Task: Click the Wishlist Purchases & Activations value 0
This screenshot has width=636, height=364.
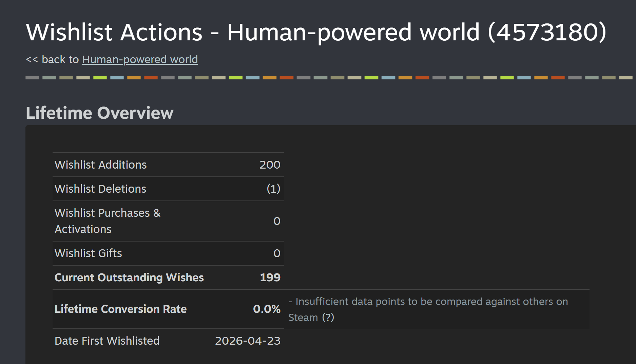Action: 277,221
